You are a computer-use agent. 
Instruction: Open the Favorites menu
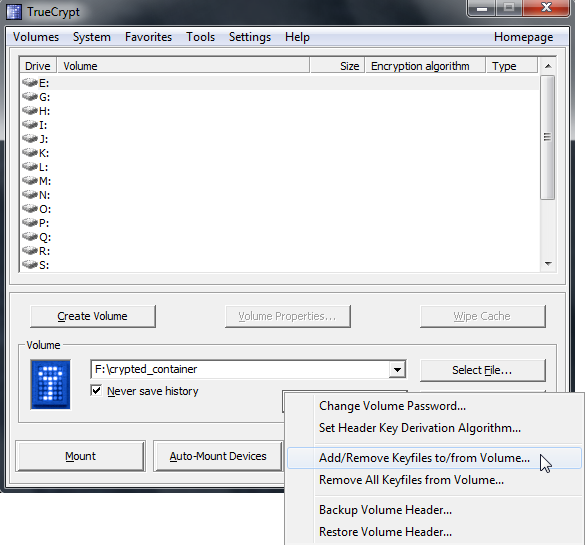[148, 37]
